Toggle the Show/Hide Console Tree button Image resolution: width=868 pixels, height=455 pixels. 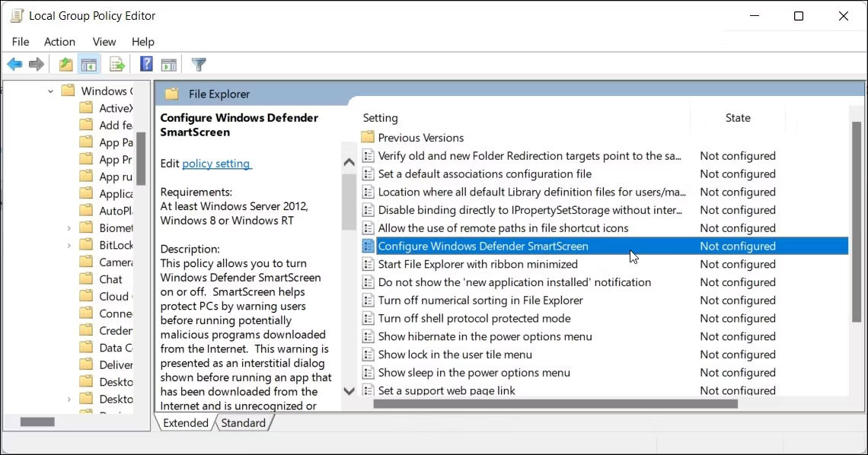(x=89, y=64)
